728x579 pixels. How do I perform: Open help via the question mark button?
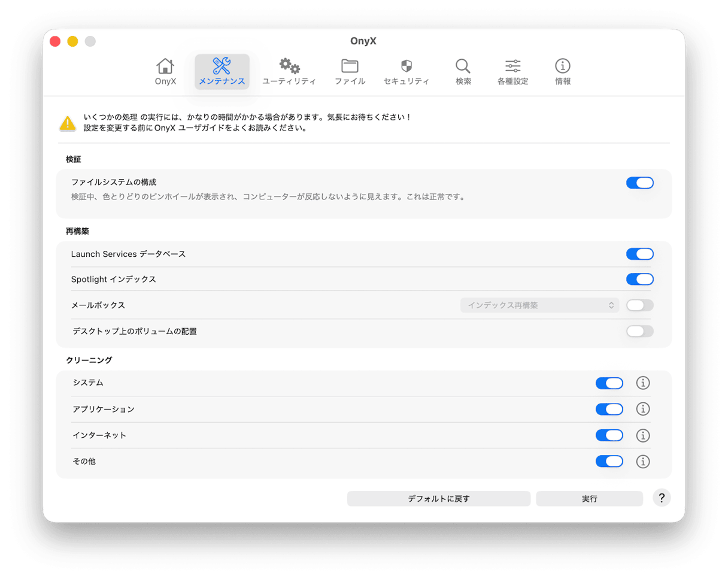[x=662, y=498]
